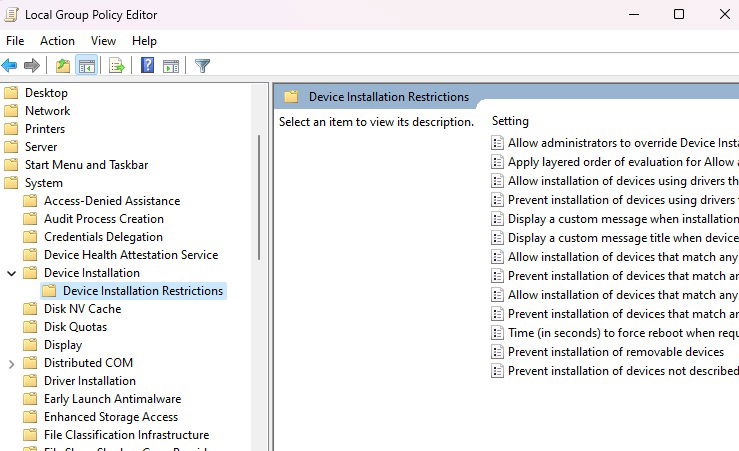The width and height of the screenshot is (739, 451).
Task: Open the View menu
Action: 103,41
